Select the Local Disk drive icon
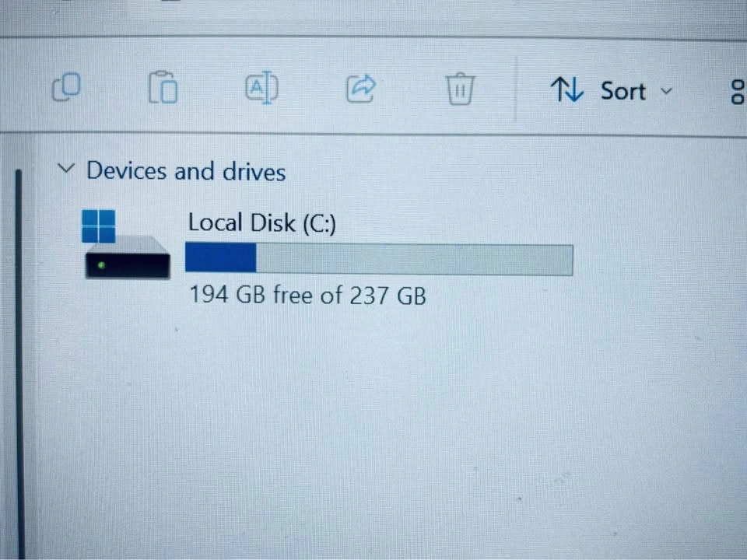747x560 pixels. coord(127,245)
